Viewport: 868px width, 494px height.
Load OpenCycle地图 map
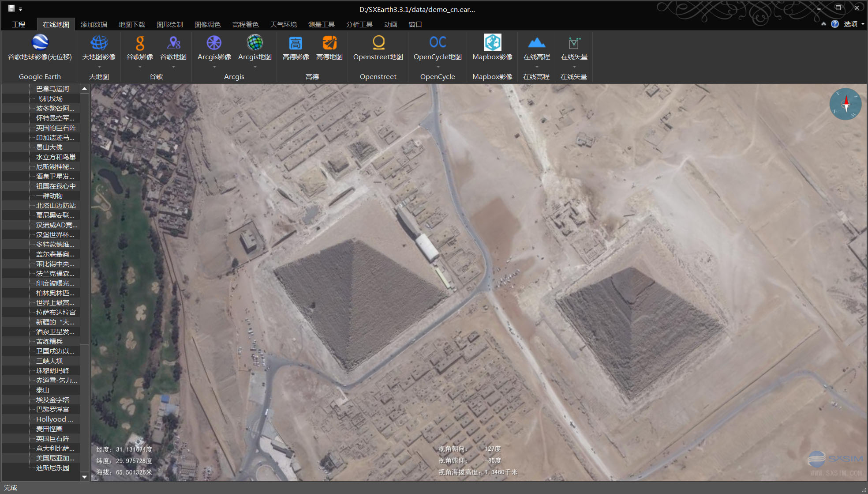(x=438, y=47)
